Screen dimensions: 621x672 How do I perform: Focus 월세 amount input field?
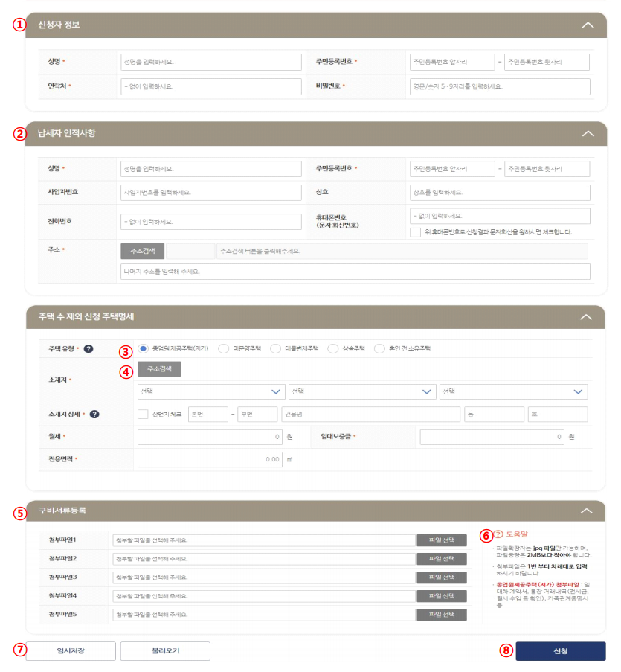(210, 437)
